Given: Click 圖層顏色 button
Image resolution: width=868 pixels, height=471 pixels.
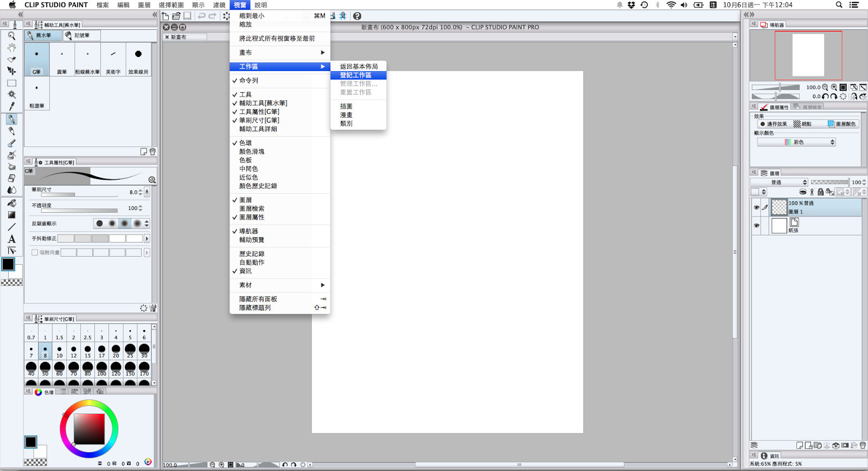Looking at the screenshot, I should coord(843,124).
